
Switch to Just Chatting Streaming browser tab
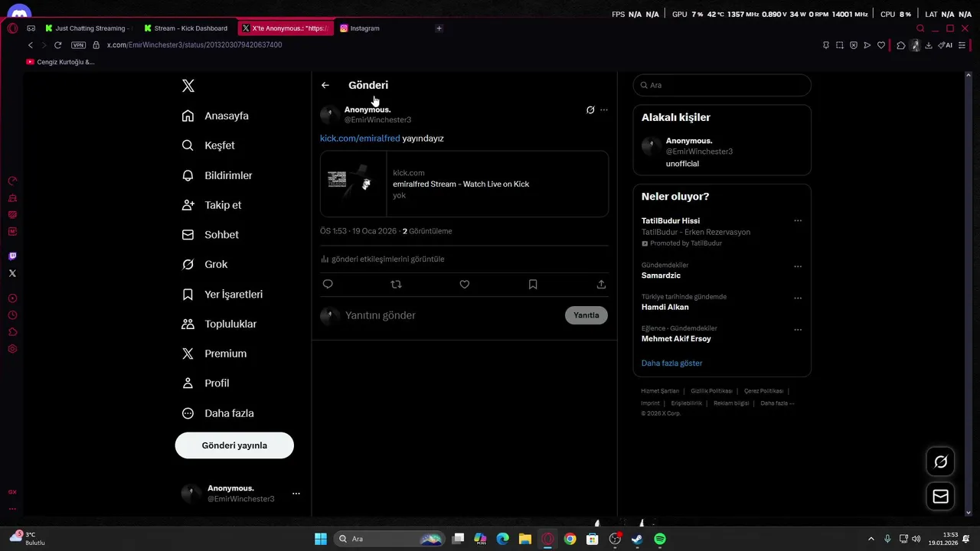(90, 28)
